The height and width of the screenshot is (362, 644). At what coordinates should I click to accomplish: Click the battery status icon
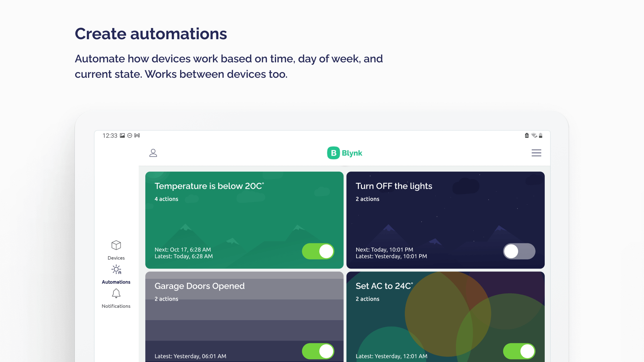click(x=540, y=135)
